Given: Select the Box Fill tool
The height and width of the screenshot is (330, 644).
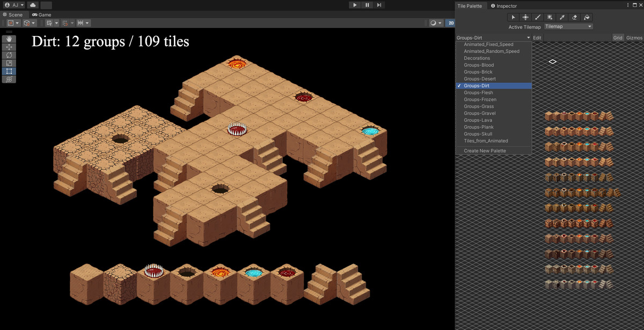Looking at the screenshot, I should pyautogui.click(x=550, y=17).
